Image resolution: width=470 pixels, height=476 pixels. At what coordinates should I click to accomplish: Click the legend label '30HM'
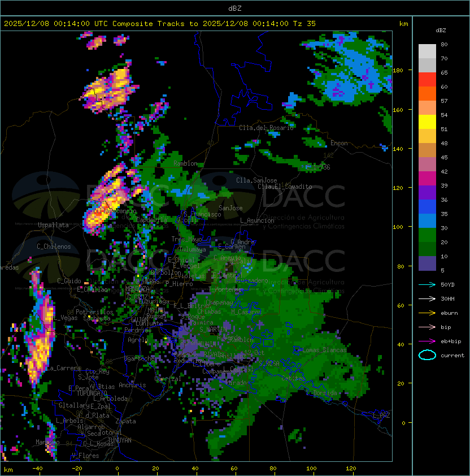[447, 298]
